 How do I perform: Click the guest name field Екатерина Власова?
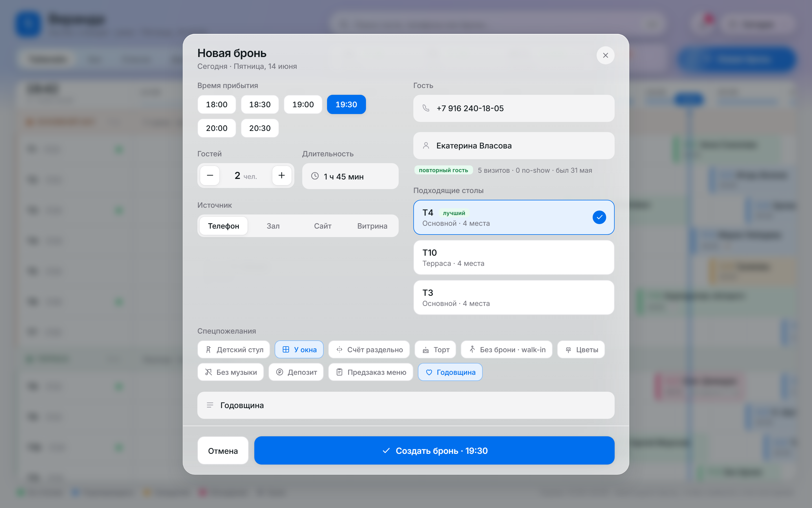pos(514,145)
